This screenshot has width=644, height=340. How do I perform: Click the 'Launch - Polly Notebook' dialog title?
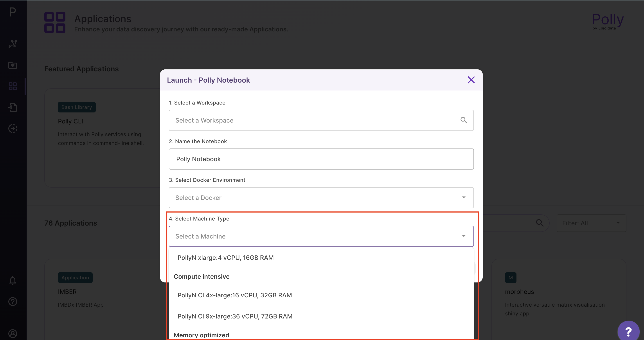coord(209,80)
